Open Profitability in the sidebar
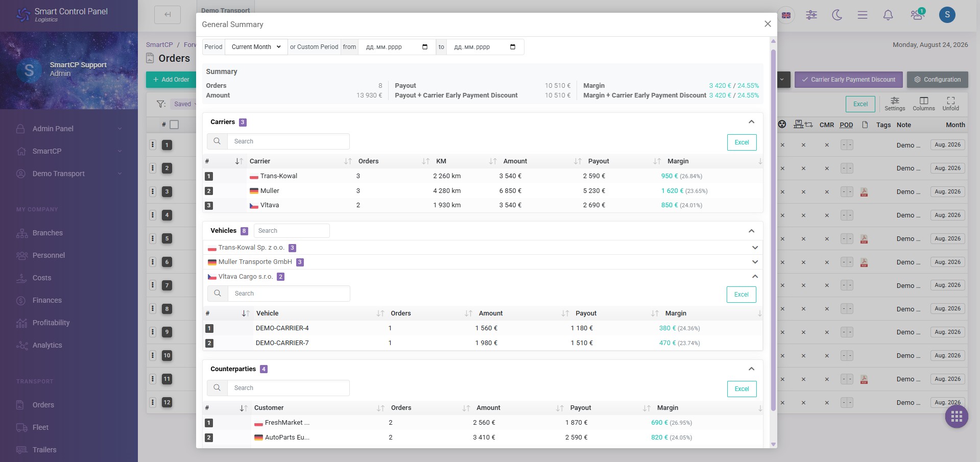Image resolution: width=980 pixels, height=462 pixels. click(51, 323)
